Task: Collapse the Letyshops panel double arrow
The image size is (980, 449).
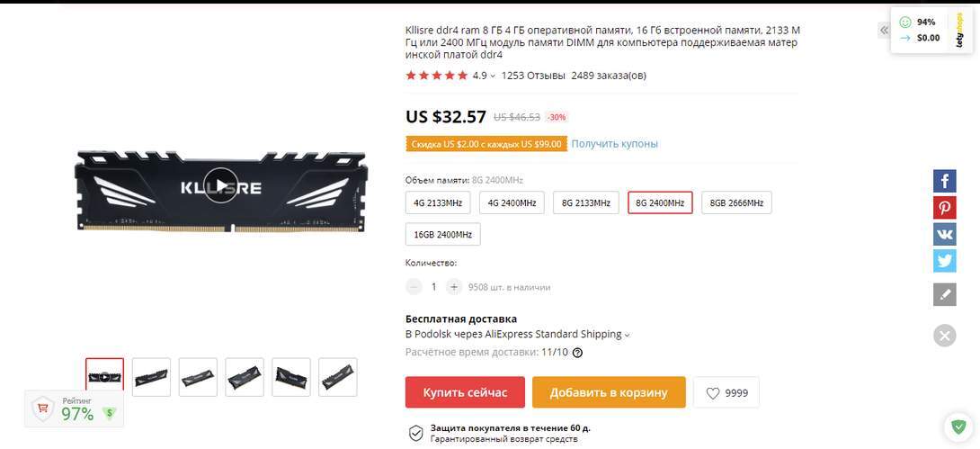Action: 884,30
